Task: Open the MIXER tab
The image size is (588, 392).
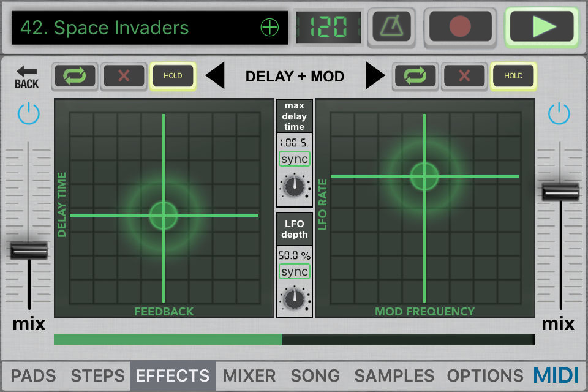Action: pyautogui.click(x=249, y=375)
